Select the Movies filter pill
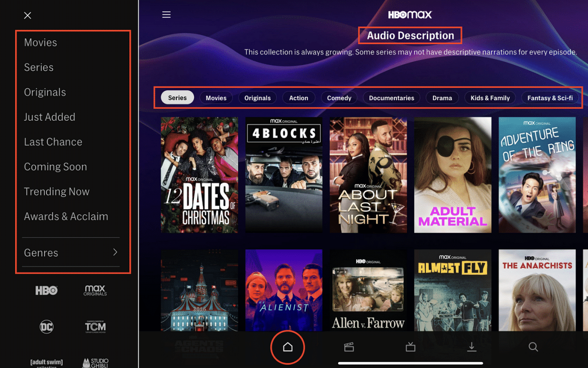The height and width of the screenshot is (368, 588). tap(216, 98)
